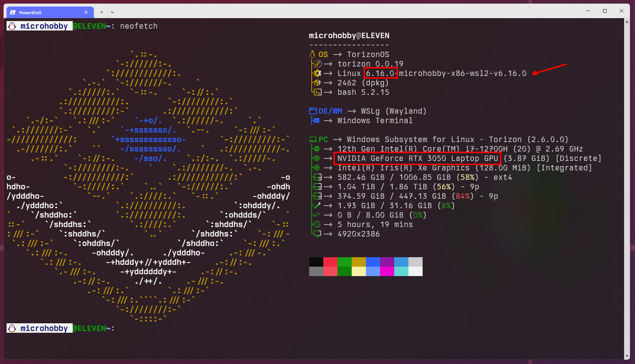Image resolution: width=635 pixels, height=364 pixels.
Task: Click the disk icon beside 582.46 GiB
Action: coord(317,177)
